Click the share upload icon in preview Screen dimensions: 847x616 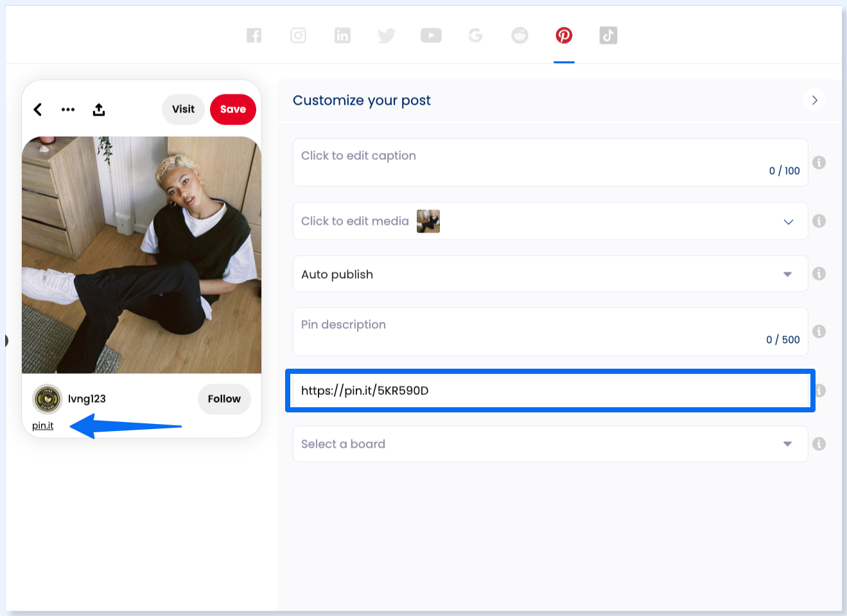[x=99, y=110]
